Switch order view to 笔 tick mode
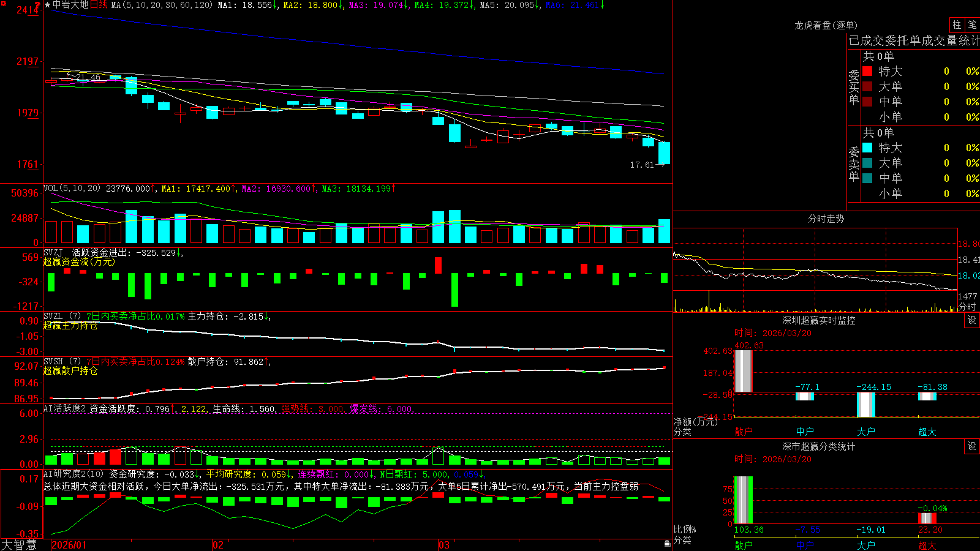This screenshot has height=551, width=980. click(x=972, y=25)
